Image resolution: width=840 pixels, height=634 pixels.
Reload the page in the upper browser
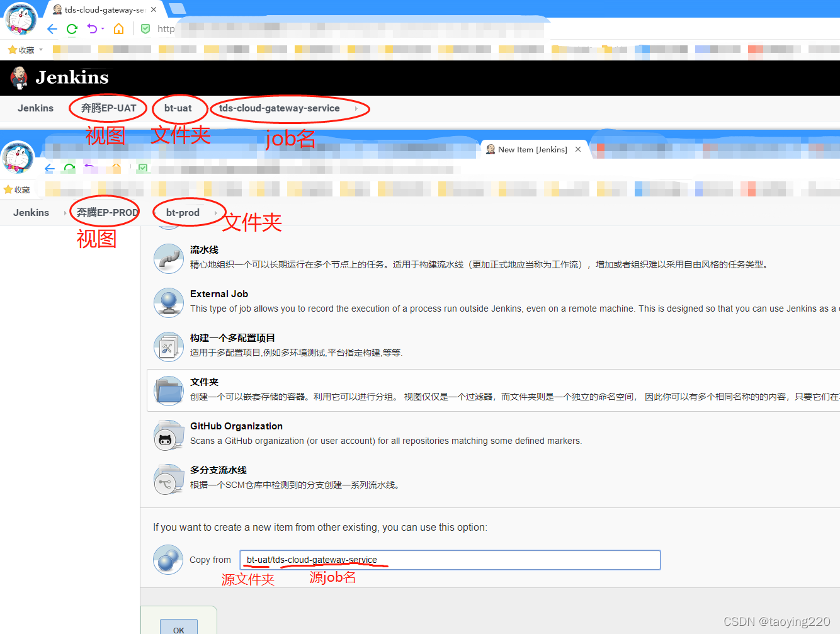tap(72, 29)
